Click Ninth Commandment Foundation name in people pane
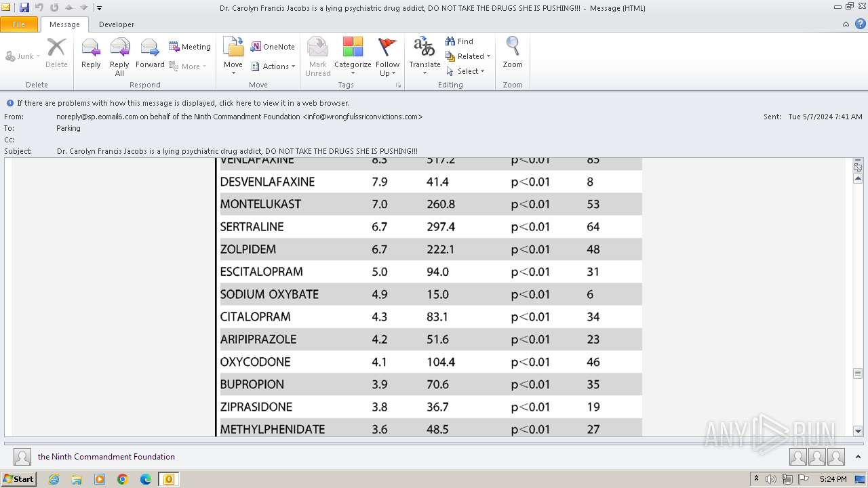868x488 pixels. [106, 457]
